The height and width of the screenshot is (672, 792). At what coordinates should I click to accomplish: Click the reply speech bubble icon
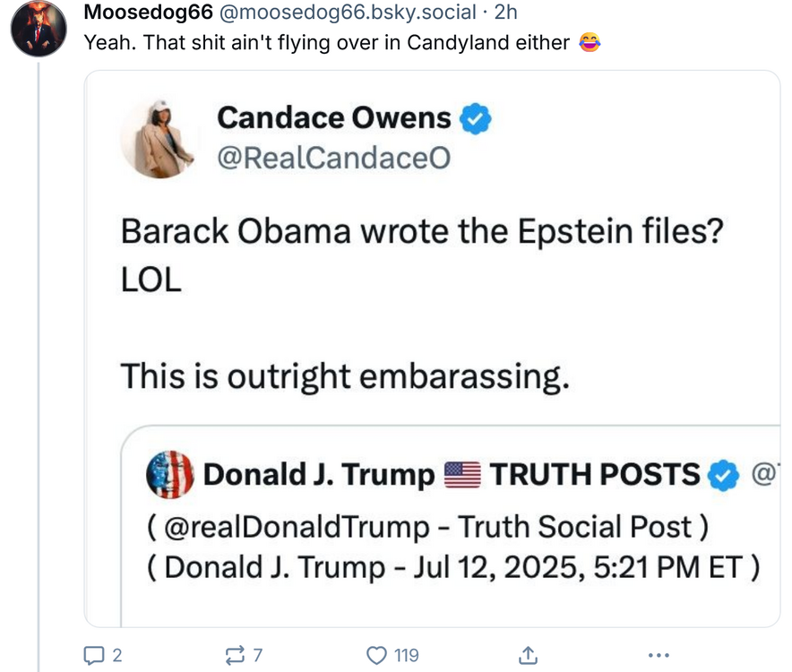pos(93,655)
